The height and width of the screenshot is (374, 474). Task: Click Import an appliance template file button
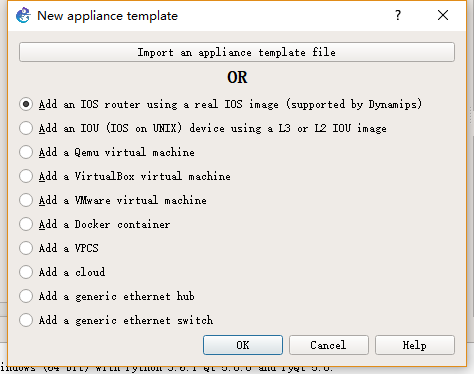[237, 52]
